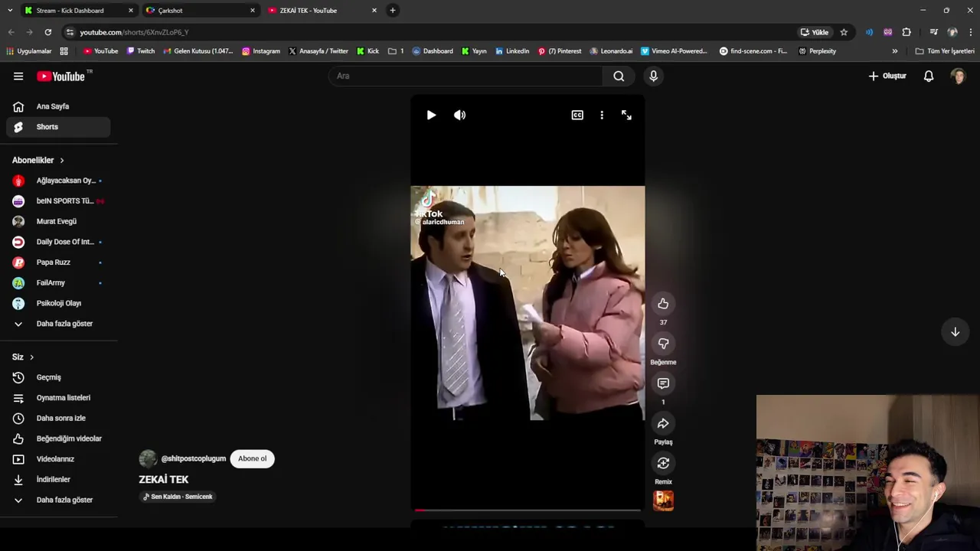980x551 pixels.
Task: Mute the Shorts video volume
Action: click(x=459, y=115)
